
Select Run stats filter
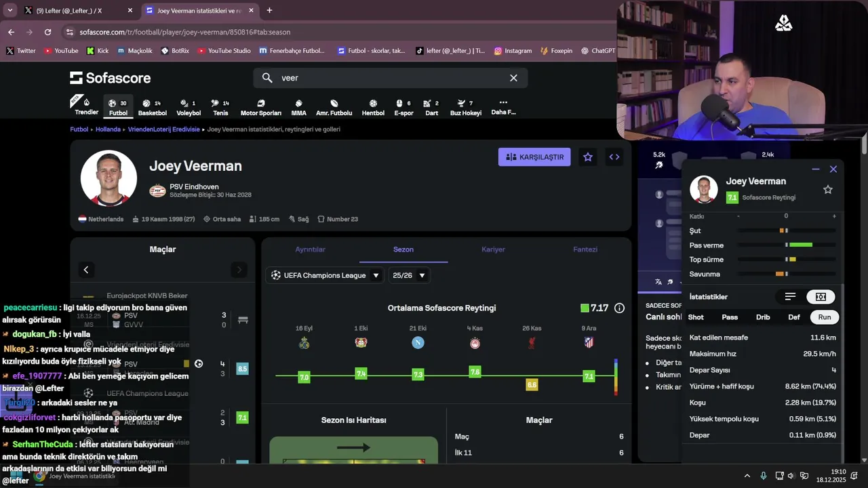tap(825, 317)
